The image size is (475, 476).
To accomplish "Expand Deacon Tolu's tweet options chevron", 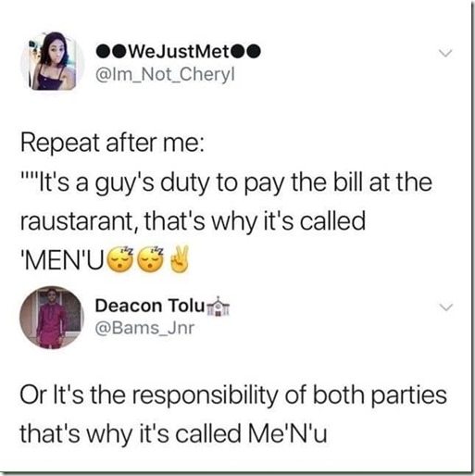I will coord(445,307).
